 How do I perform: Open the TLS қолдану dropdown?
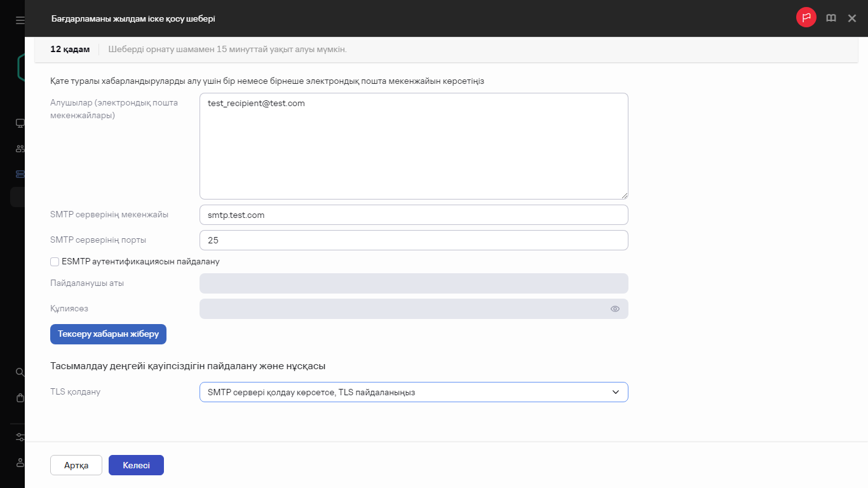pyautogui.click(x=413, y=392)
